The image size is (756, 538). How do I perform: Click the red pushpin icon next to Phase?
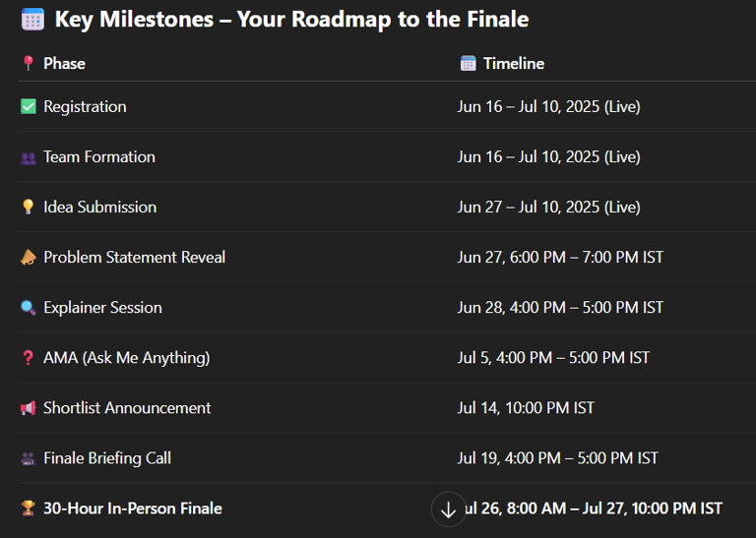[29, 63]
